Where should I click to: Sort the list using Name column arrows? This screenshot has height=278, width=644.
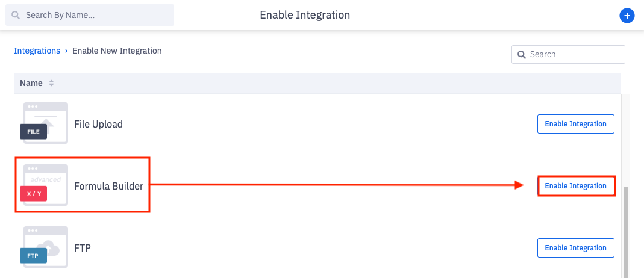point(51,83)
